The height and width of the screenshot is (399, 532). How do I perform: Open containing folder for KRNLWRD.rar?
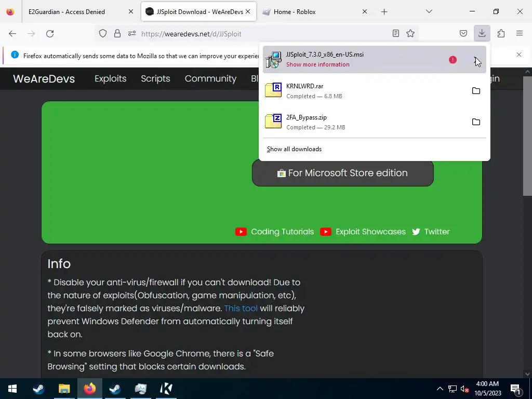tap(476, 90)
